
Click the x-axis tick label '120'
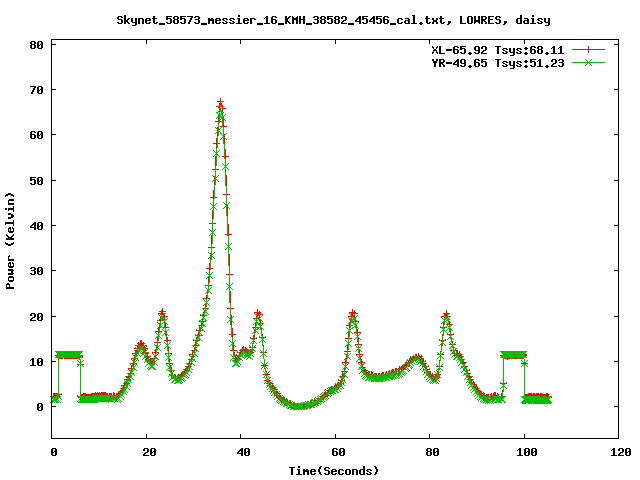coord(620,452)
